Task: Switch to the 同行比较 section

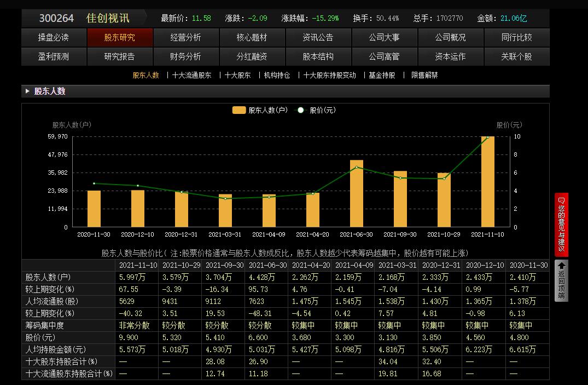Action: pos(516,38)
